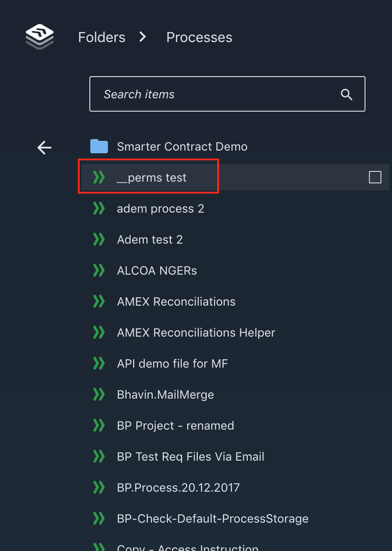
Task: Click the app logo in the top-left corner
Action: coord(39,36)
